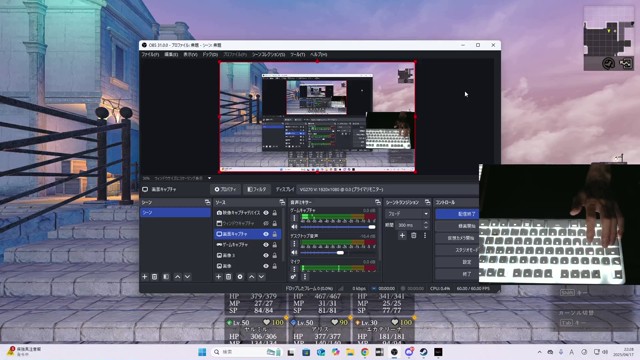Show hidden system tray icons chevron
The width and height of the screenshot is (640, 360).
click(x=539, y=352)
